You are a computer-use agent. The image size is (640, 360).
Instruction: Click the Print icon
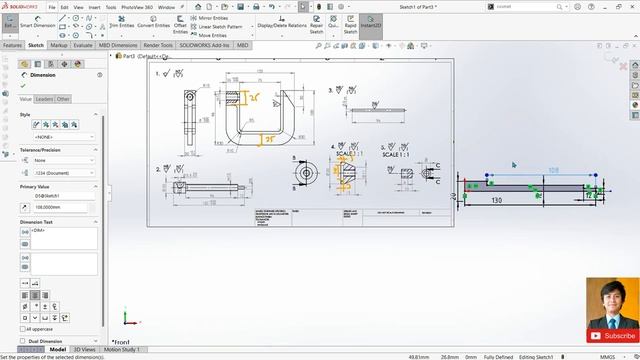click(x=256, y=7)
